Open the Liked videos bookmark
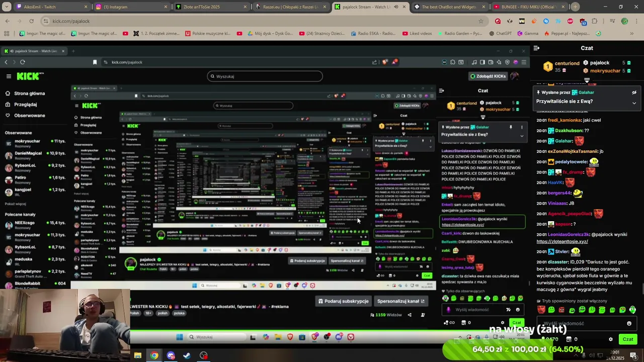 click(417, 34)
